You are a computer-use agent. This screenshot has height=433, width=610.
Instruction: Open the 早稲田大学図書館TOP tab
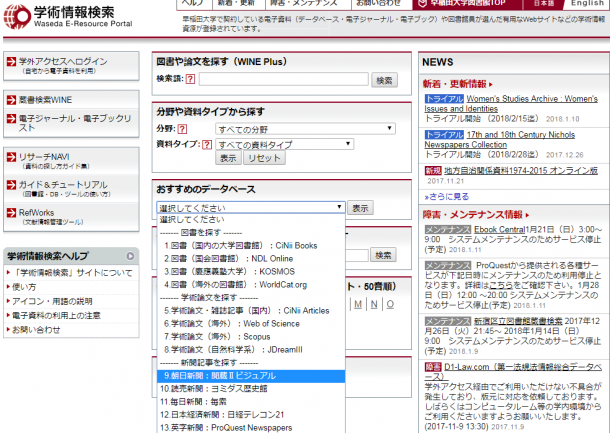[x=467, y=4]
